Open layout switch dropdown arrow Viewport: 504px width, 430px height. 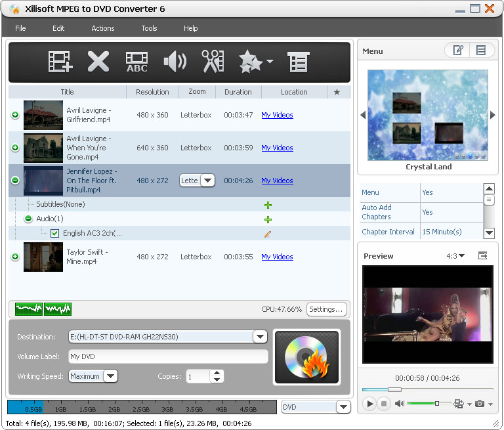[x=469, y=404]
